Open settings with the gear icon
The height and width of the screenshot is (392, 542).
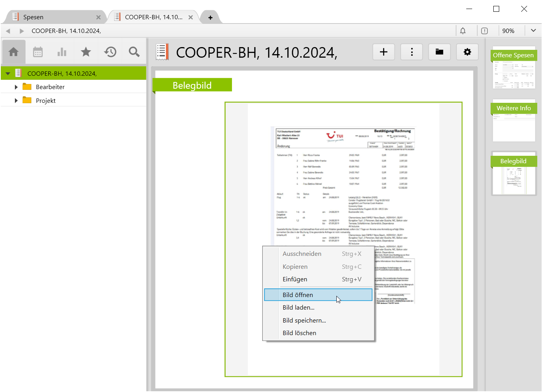[x=467, y=52]
